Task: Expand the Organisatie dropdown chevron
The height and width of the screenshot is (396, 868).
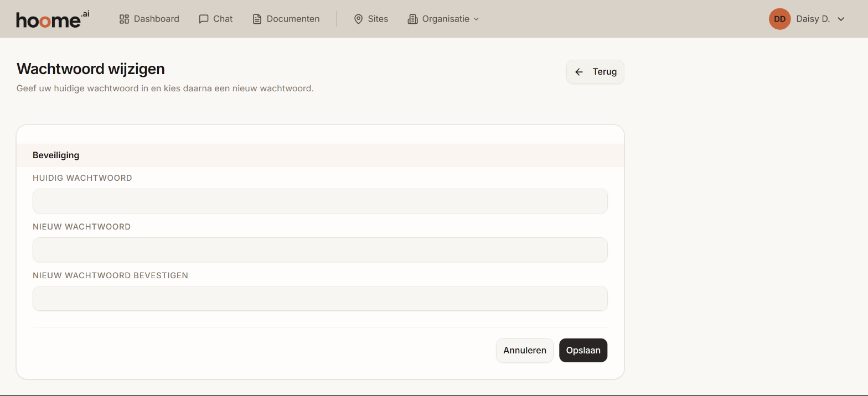Action: pyautogui.click(x=476, y=19)
